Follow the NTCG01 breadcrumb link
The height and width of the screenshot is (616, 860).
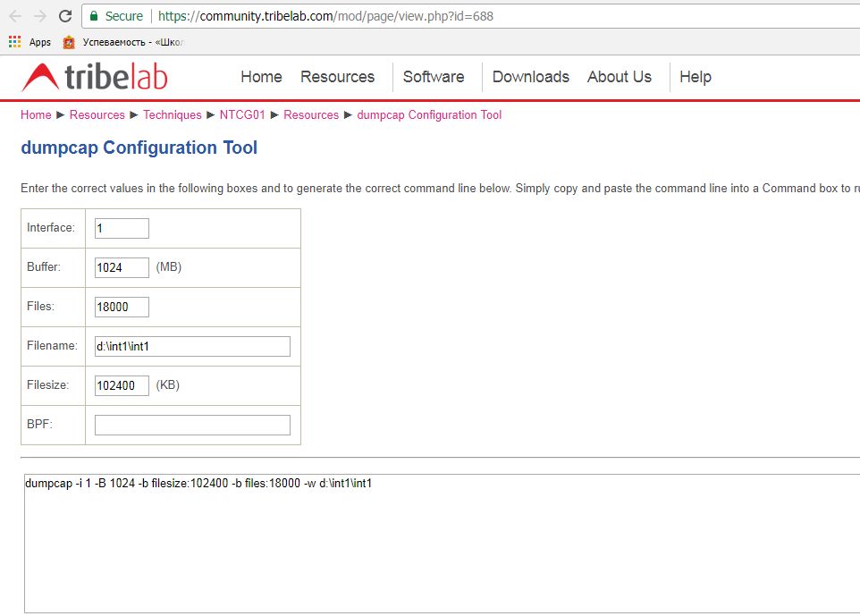(x=244, y=114)
